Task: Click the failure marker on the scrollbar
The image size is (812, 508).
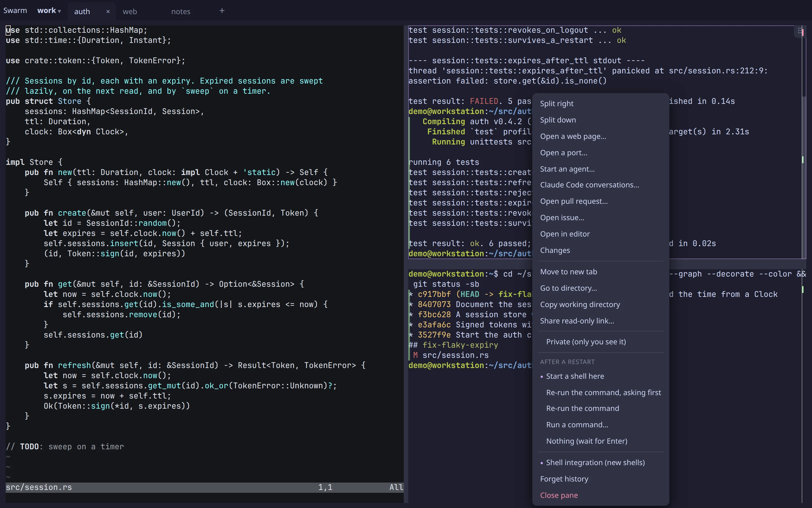Action: click(x=803, y=33)
